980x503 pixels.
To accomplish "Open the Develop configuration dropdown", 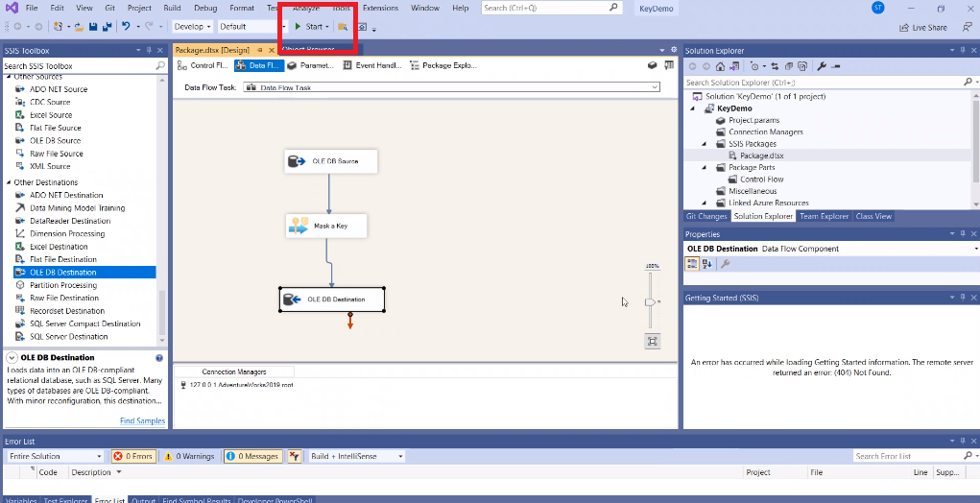I will click(x=192, y=27).
